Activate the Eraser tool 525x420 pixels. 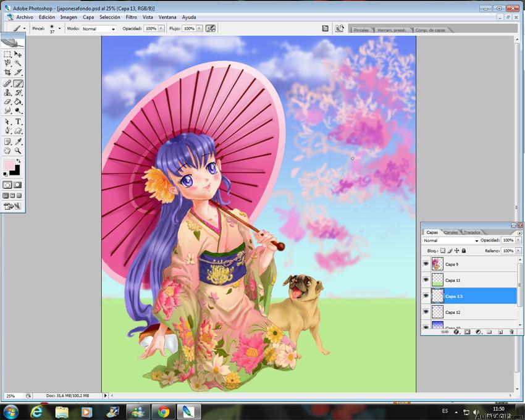7,102
